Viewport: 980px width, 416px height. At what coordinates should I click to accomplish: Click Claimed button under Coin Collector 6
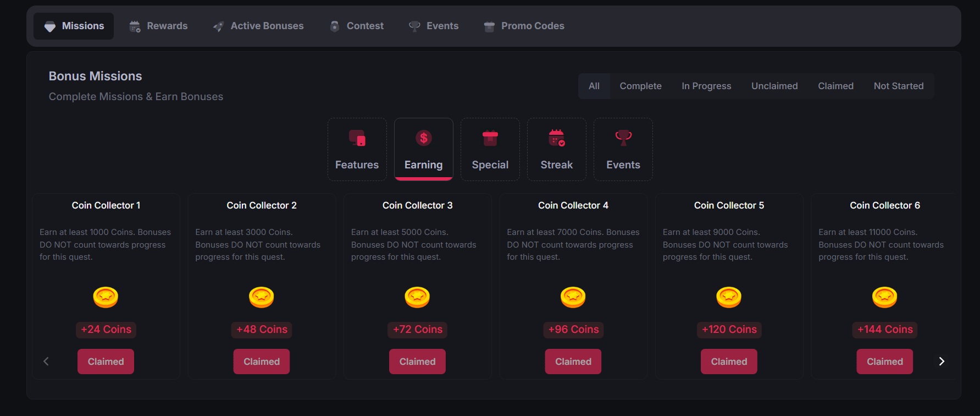(885, 362)
